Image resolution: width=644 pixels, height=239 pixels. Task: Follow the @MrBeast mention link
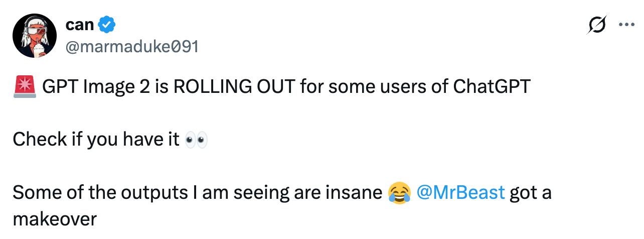460,192
